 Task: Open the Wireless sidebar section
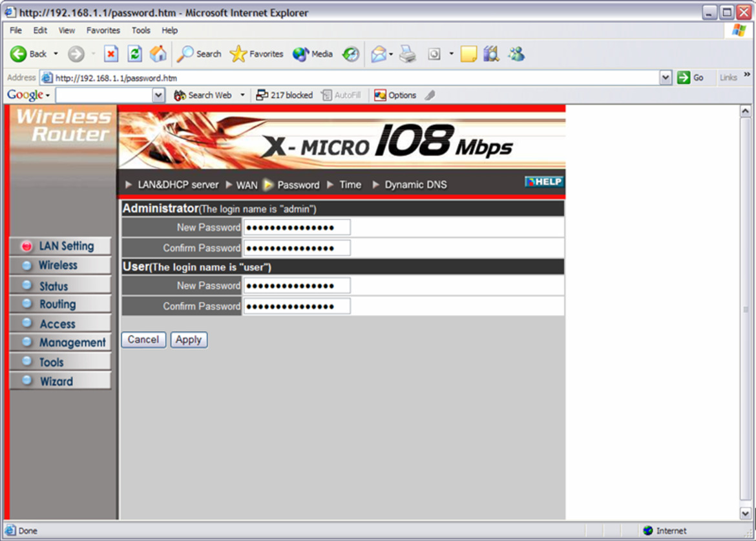[x=60, y=265]
